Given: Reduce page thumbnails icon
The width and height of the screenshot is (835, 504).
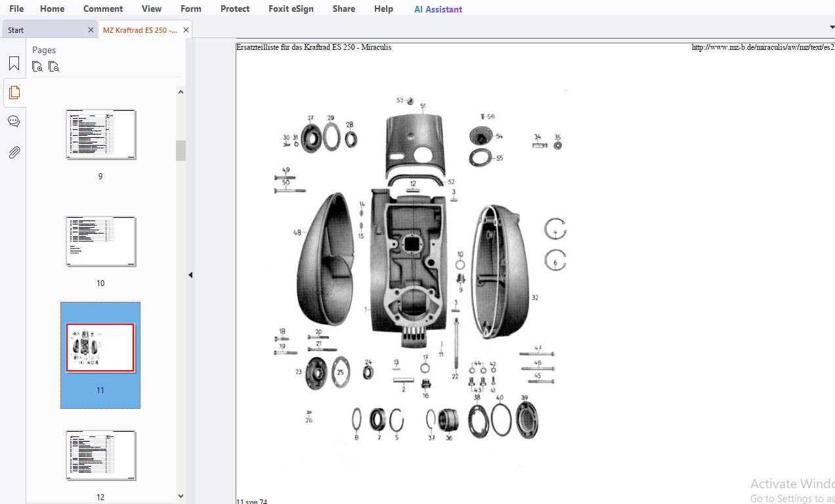Looking at the screenshot, I should [54, 66].
